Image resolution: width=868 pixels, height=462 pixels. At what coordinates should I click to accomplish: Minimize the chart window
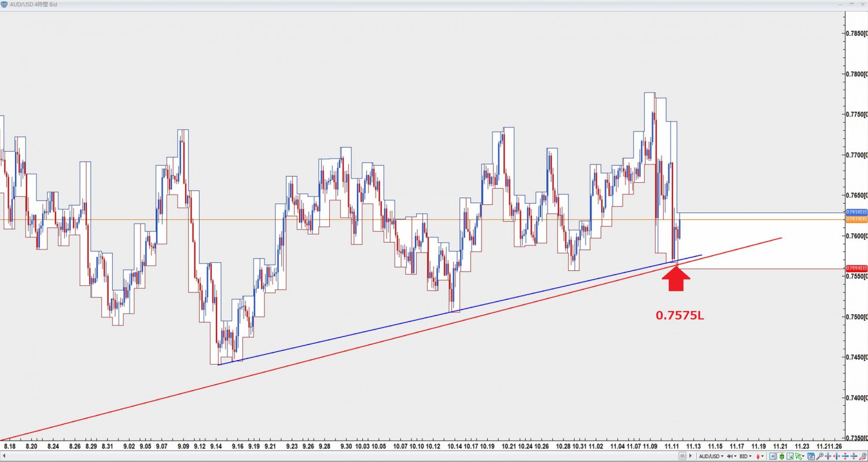pyautogui.click(x=840, y=5)
